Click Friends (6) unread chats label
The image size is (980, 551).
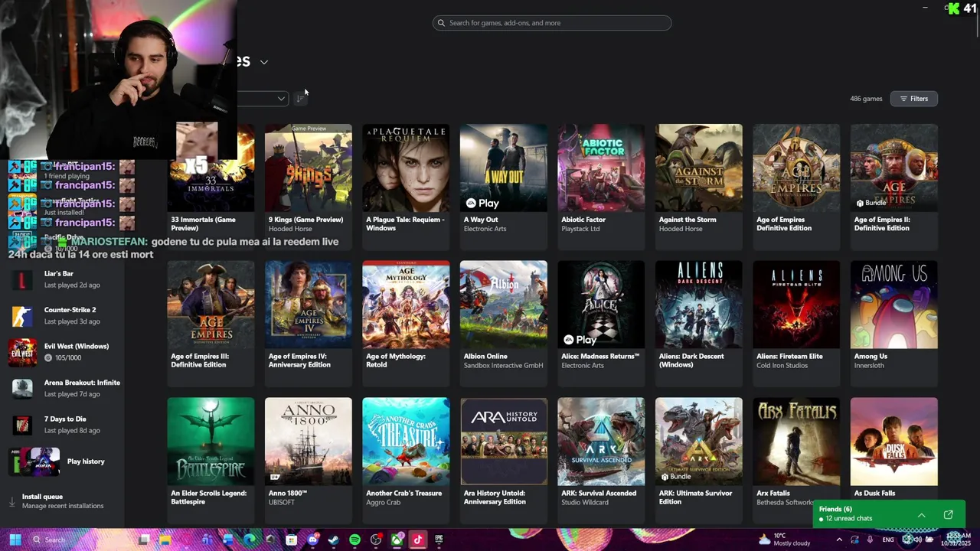tap(845, 514)
